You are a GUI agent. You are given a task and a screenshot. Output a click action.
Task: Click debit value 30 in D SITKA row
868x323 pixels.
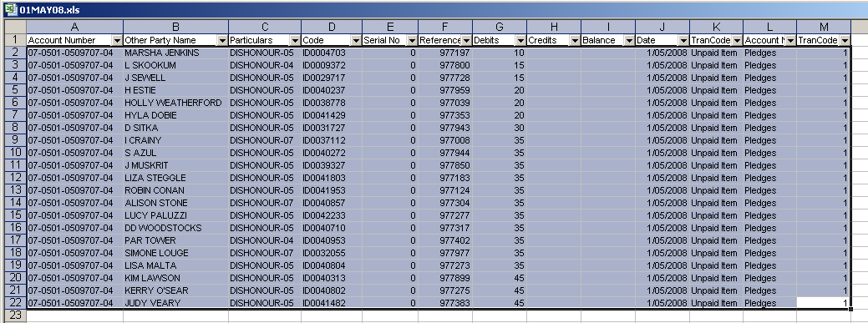coord(500,128)
